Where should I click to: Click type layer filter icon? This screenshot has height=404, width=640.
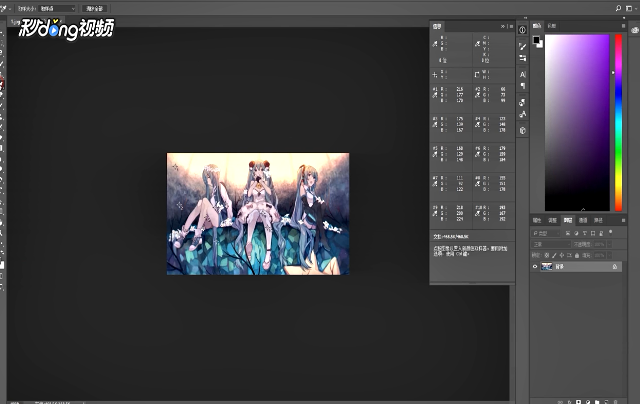(584, 233)
